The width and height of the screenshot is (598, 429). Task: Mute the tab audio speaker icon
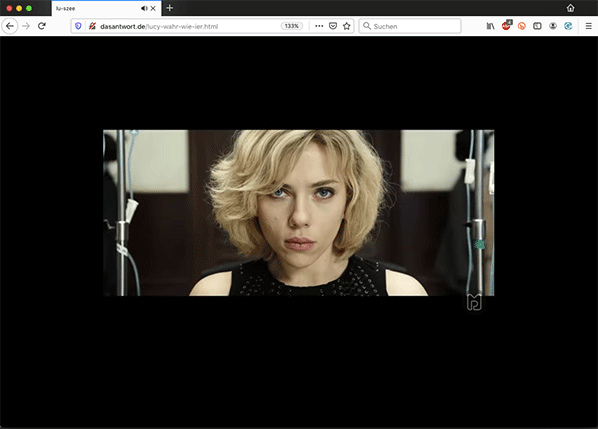coord(144,8)
